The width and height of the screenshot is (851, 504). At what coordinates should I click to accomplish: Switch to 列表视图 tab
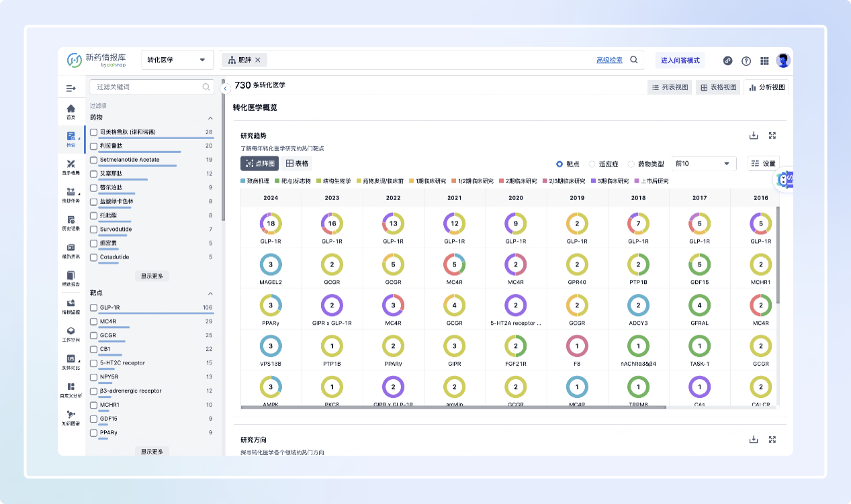point(670,87)
